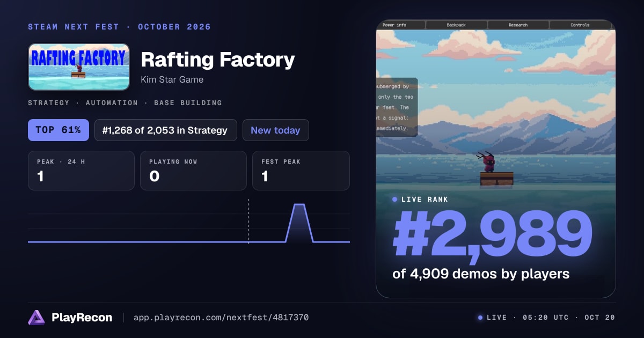Viewport: 644px width, 338px height.
Task: Click the Fest Peak stat card
Action: [x=301, y=171]
